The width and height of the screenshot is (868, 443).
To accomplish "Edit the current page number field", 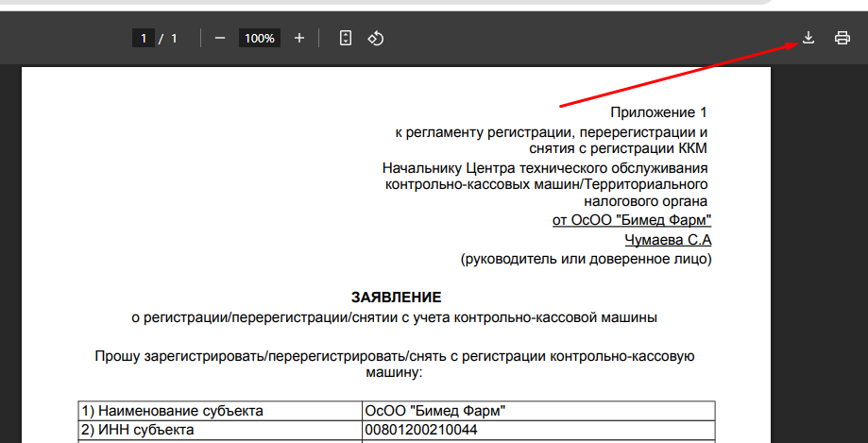I will [144, 38].
